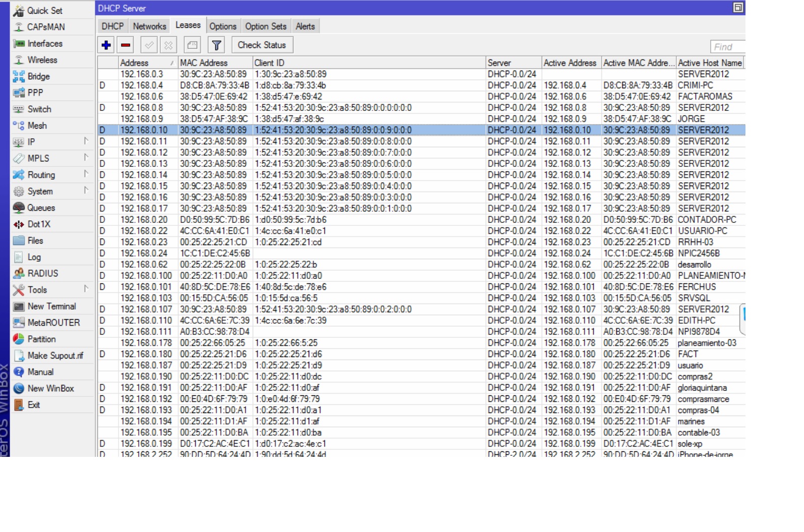Select the Leases tab
Image resolution: width=804 pixels, height=532 pixels.
pos(188,25)
